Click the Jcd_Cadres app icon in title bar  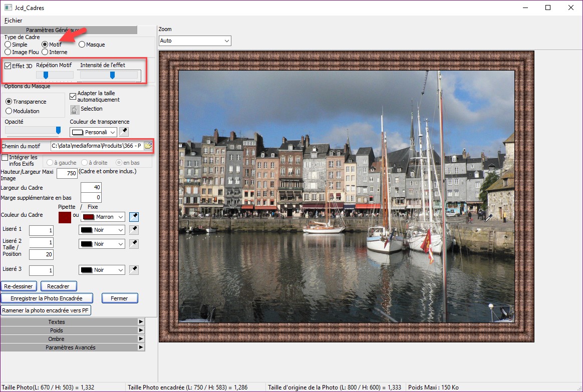click(8, 8)
